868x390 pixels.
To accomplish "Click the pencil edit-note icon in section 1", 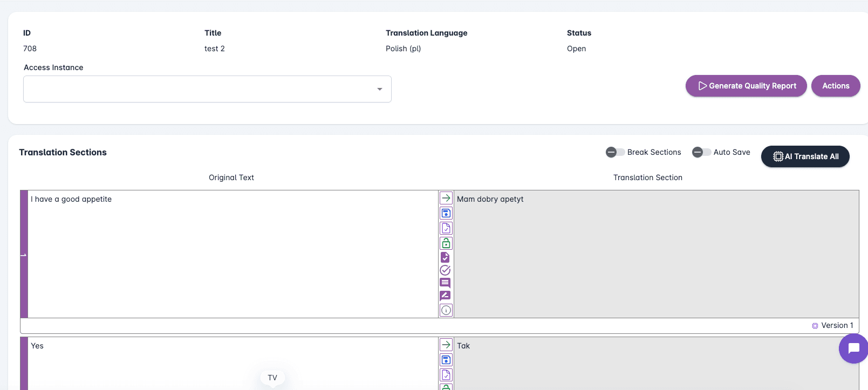I will pos(445,296).
